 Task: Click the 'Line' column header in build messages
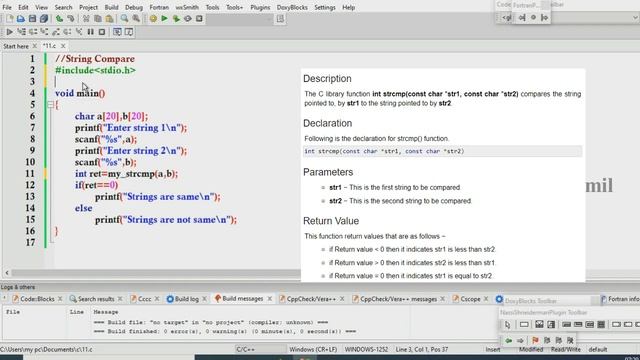77,312
